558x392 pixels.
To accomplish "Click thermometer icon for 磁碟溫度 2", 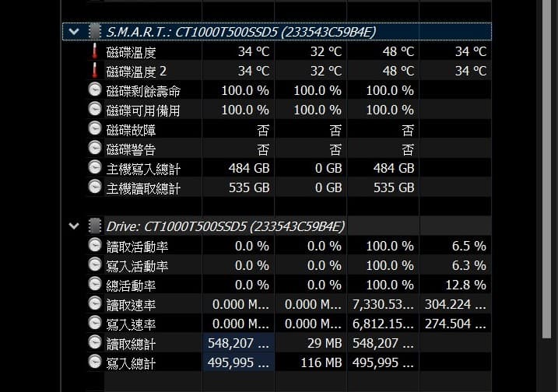I will click(x=95, y=71).
